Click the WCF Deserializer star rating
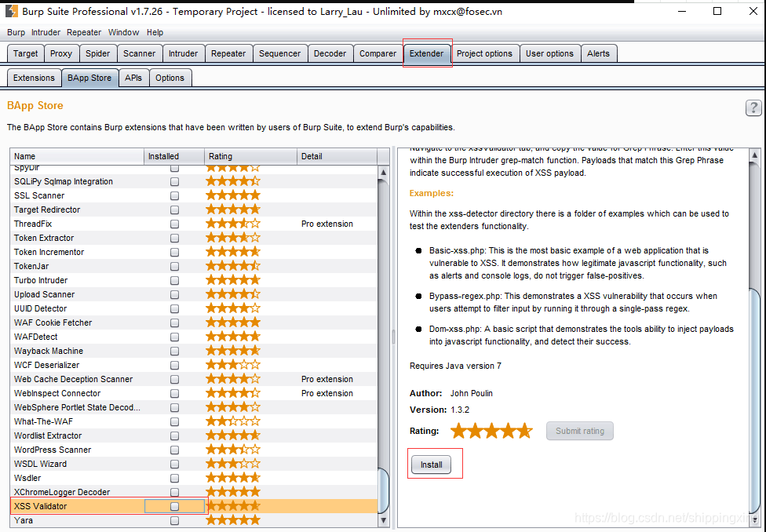766x532 pixels. pos(233,365)
